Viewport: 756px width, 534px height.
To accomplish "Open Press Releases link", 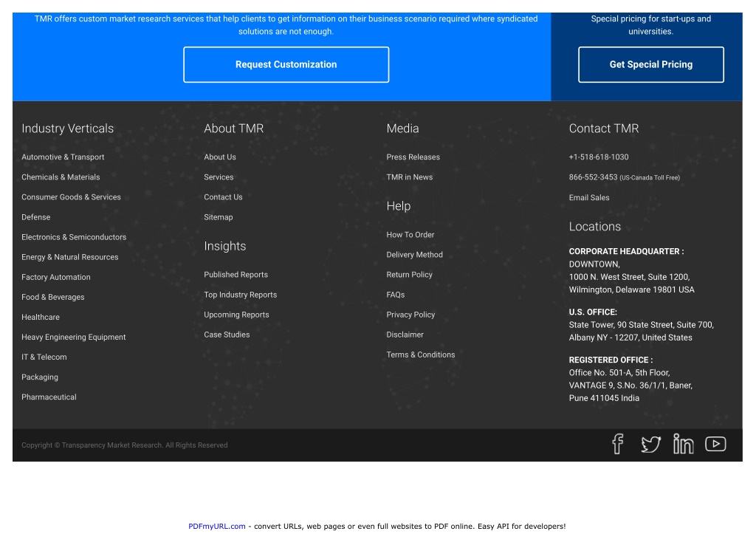I will (x=413, y=157).
